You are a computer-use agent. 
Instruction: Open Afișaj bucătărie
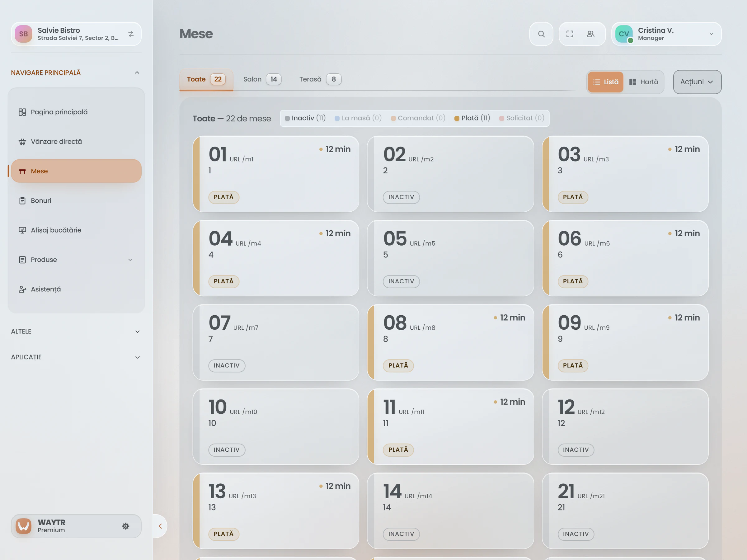[76, 230]
